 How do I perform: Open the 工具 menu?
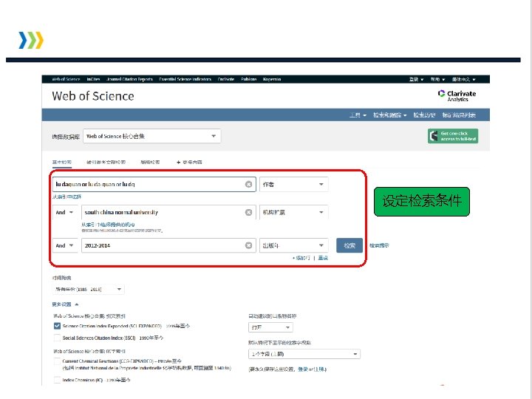pyautogui.click(x=358, y=115)
